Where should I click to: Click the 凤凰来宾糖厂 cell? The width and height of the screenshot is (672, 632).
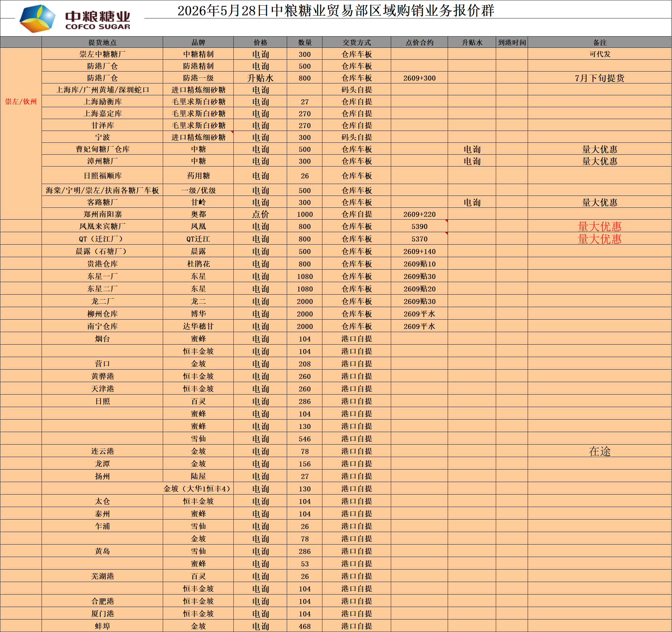102,226
